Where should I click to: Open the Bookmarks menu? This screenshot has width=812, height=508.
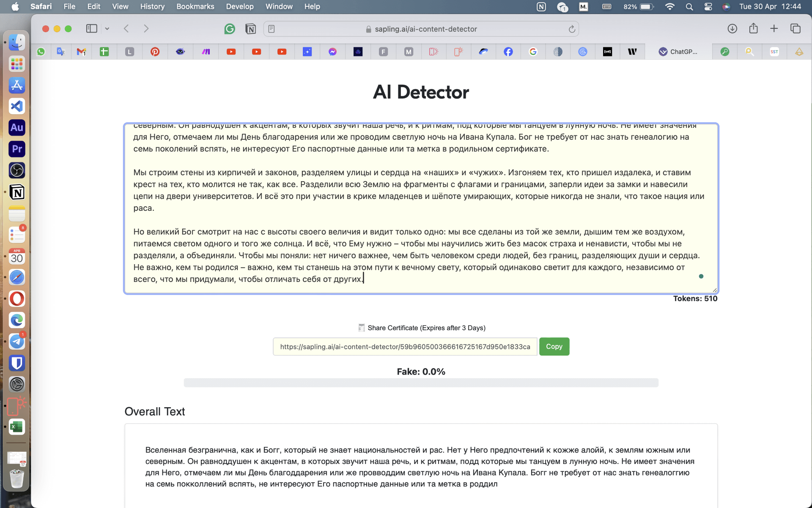click(195, 6)
